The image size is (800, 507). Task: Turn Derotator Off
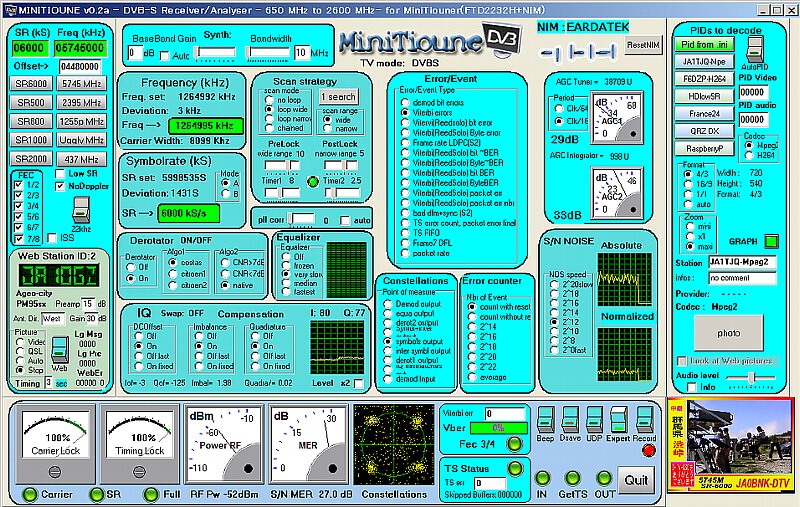131,267
